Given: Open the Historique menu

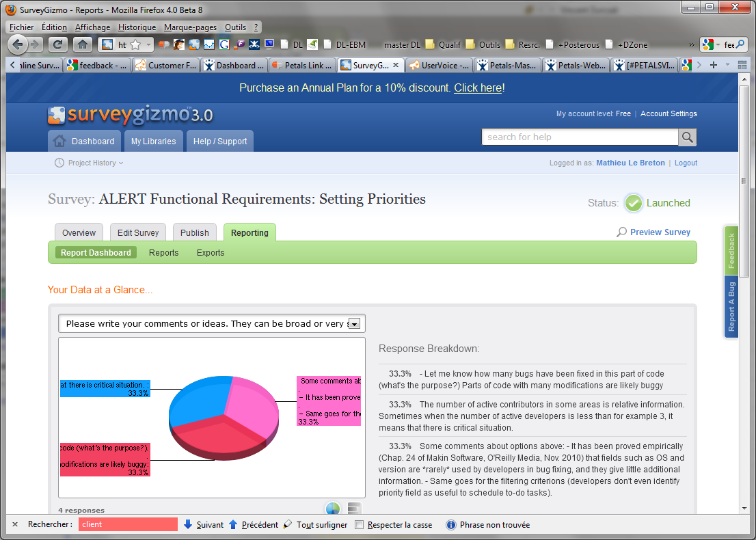Looking at the screenshot, I should 137,27.
